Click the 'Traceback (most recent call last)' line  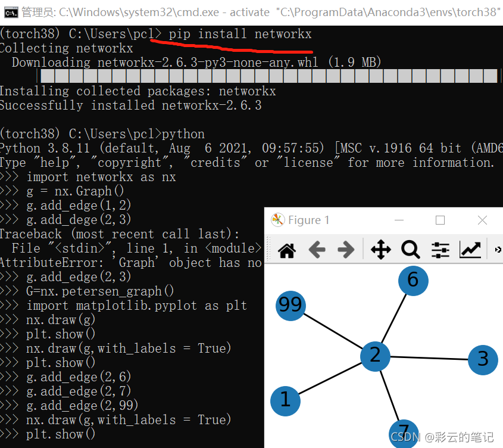[x=119, y=234]
